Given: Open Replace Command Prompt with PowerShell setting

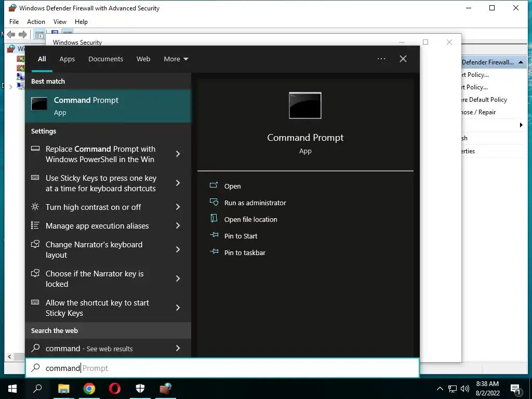Looking at the screenshot, I should coord(100,154).
